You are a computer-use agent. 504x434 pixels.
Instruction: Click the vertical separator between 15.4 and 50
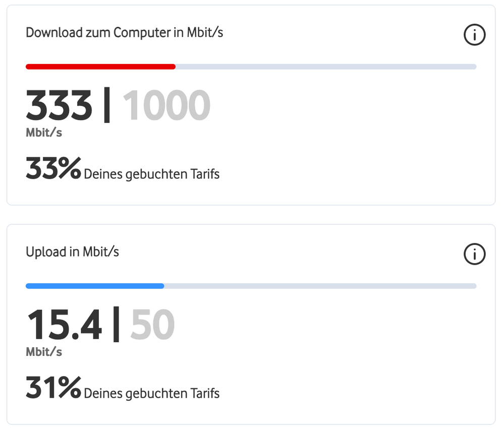[x=116, y=325]
